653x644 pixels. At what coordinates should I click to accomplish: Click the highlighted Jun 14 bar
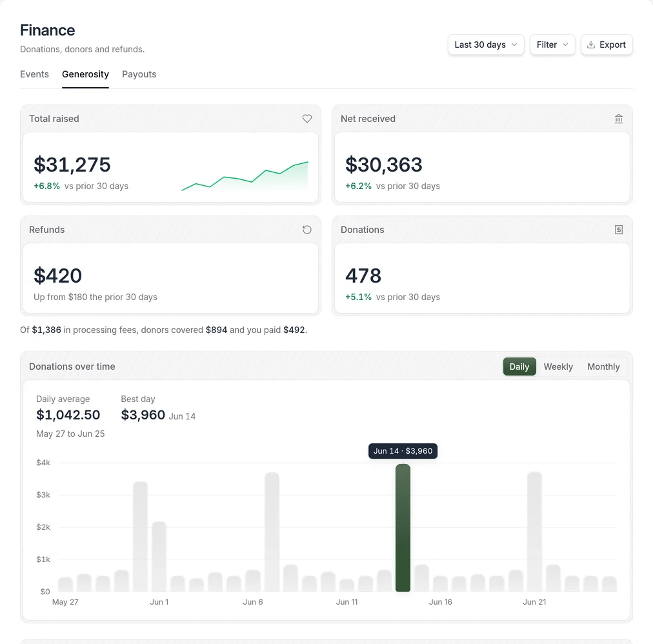403,528
